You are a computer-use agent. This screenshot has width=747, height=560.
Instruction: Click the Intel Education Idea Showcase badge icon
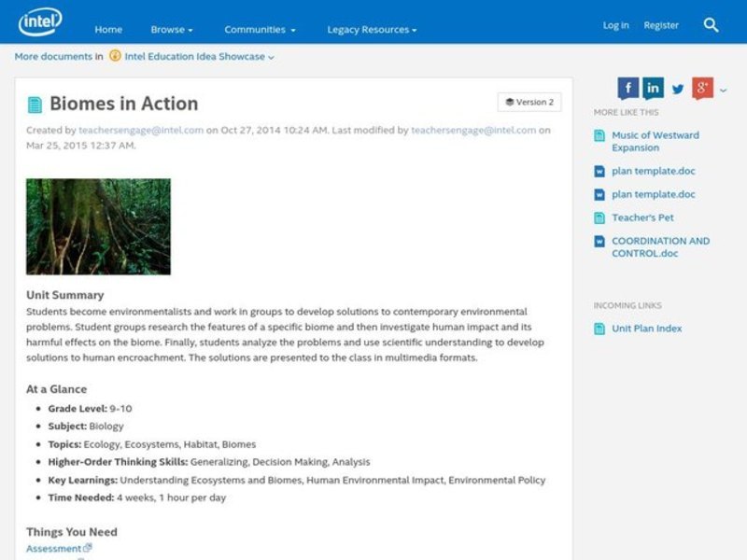coord(113,56)
